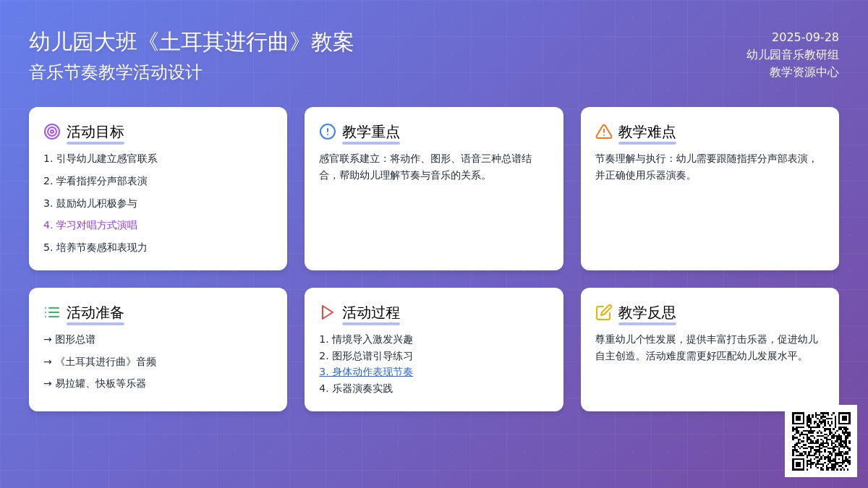The width and height of the screenshot is (868, 488).
Task: Click the exclamation circle icon beside 教学重点
Action: (x=328, y=132)
